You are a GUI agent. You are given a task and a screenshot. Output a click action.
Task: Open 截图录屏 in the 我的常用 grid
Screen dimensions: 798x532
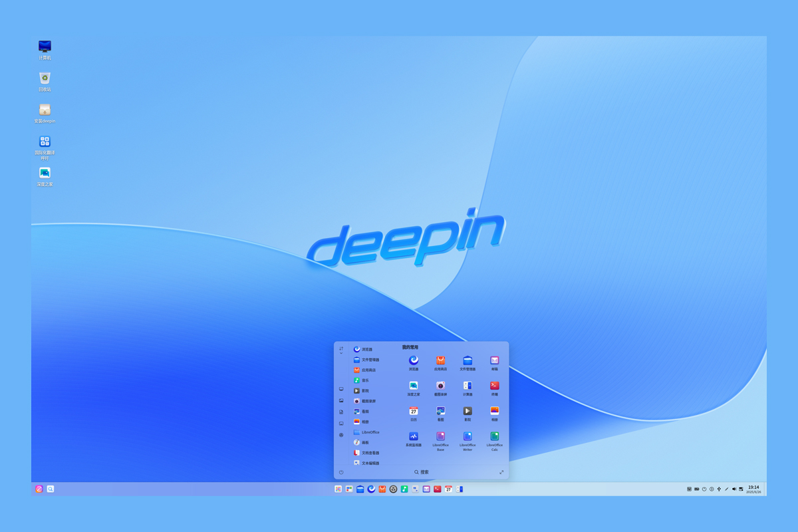point(440,388)
